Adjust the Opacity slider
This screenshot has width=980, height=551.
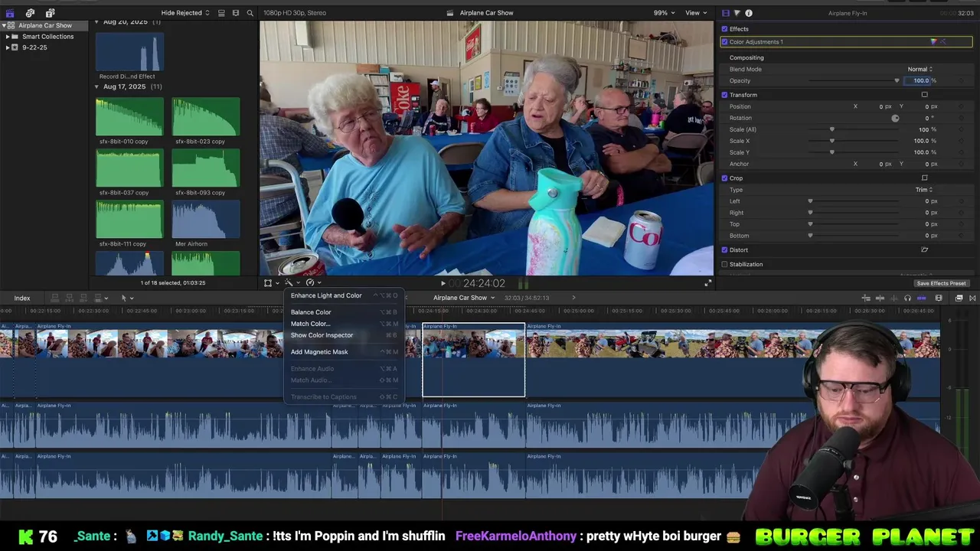coord(854,81)
